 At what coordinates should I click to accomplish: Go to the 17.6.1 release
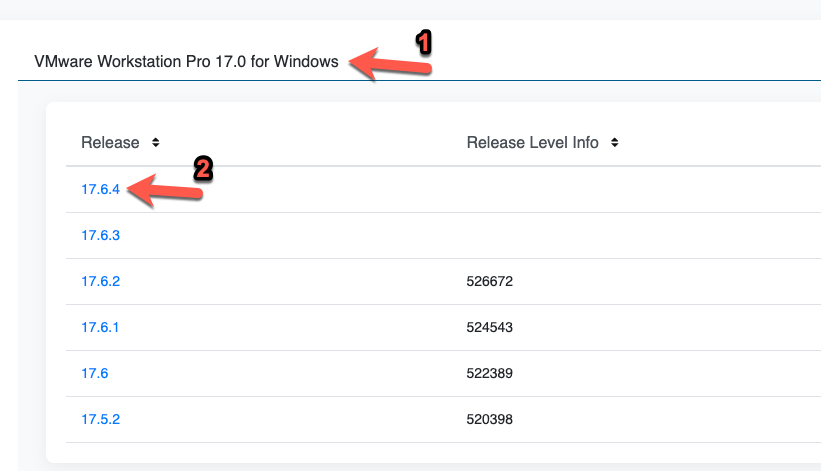tap(101, 327)
